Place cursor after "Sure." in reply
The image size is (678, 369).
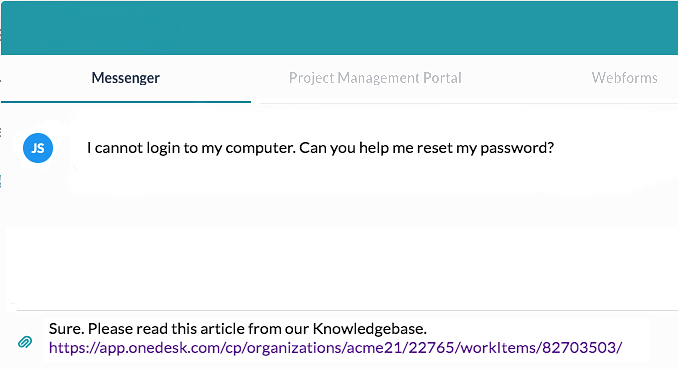coord(85,329)
